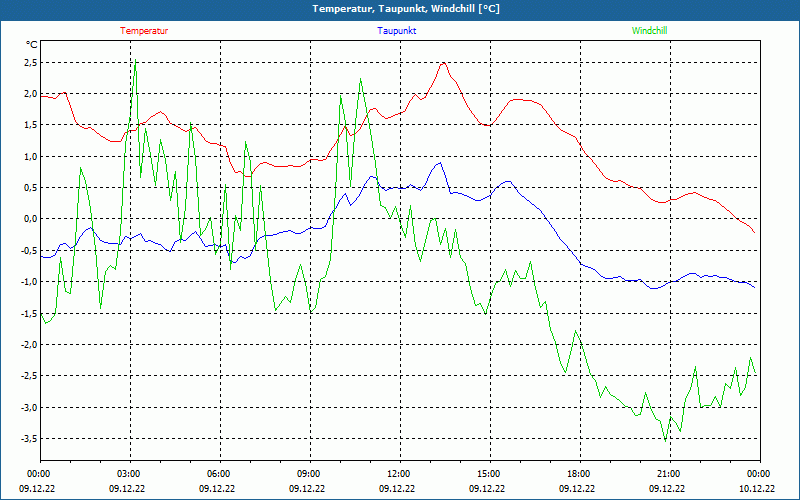Viewport: 800px width, 500px height.
Task: Click the green Windchill legend label
Action: coord(649,31)
